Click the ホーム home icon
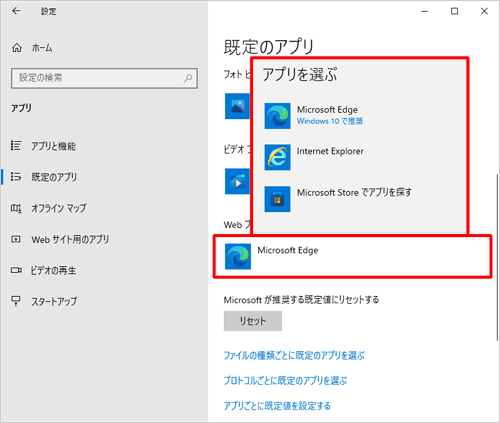The image size is (500, 423). click(x=17, y=48)
